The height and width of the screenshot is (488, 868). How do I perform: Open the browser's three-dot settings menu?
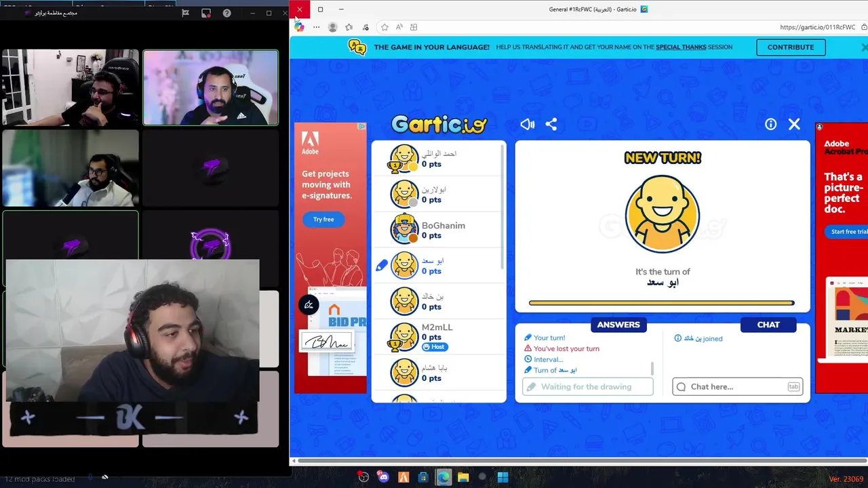point(316,27)
